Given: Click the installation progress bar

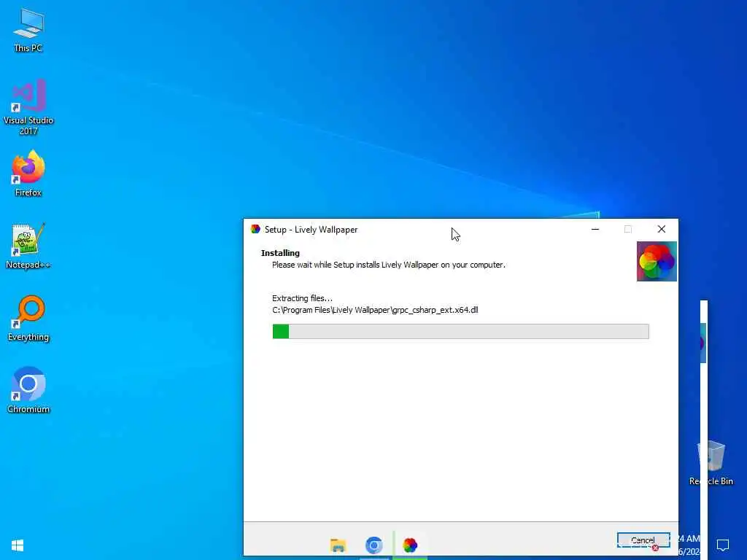Looking at the screenshot, I should point(460,332).
